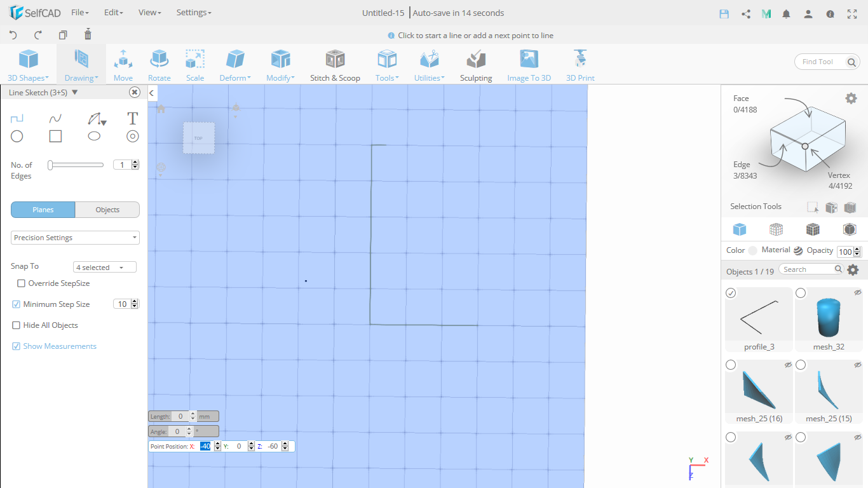This screenshot has width=868, height=488.
Task: Click the SelfCAD logo
Action: click(x=35, y=13)
